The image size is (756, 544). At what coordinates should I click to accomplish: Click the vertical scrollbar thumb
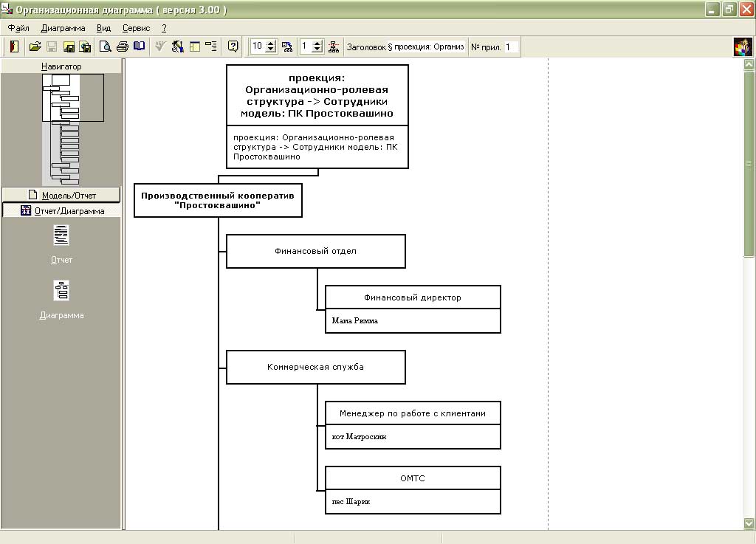(749, 164)
